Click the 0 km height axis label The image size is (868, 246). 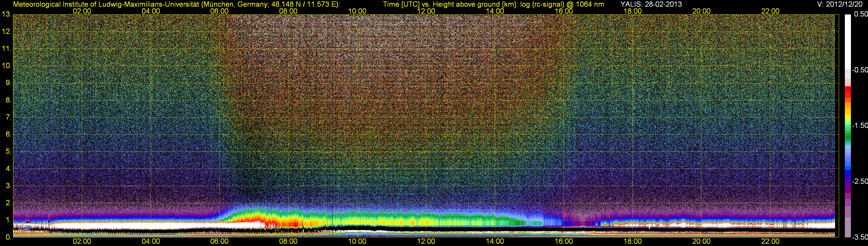coord(8,237)
